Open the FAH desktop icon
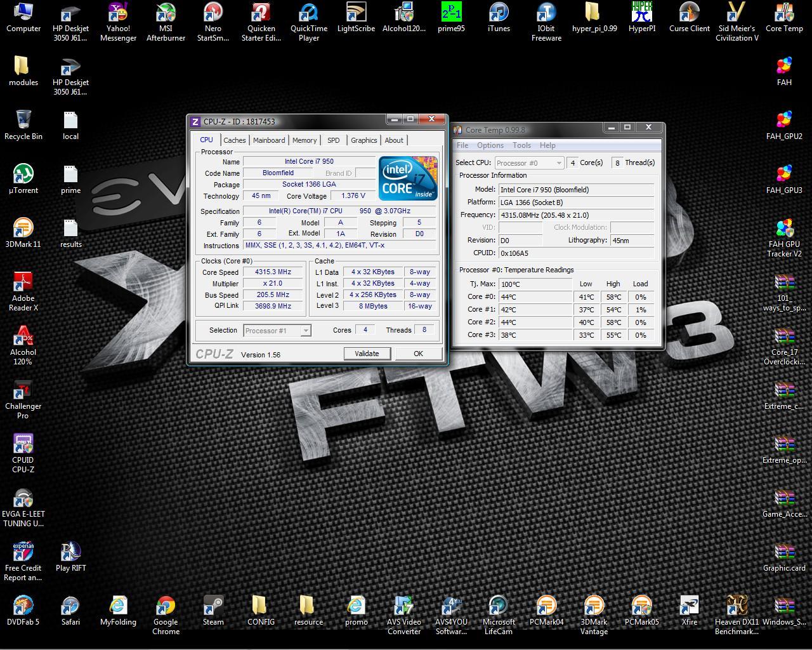This screenshot has width=812, height=650. click(x=784, y=72)
